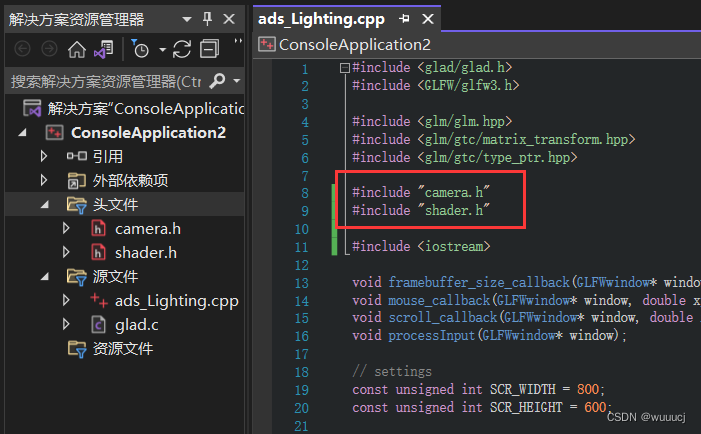Select shader.h in Solution Explorer
701x434 pixels.
(x=146, y=253)
